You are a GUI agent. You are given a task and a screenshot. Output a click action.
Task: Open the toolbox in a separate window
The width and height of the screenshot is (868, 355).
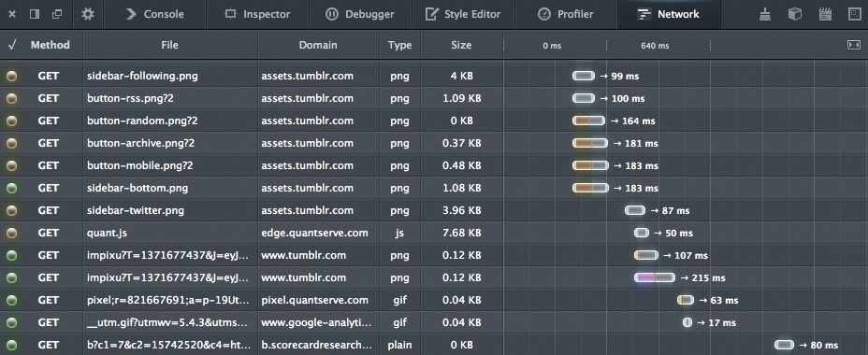pyautogui.click(x=56, y=14)
